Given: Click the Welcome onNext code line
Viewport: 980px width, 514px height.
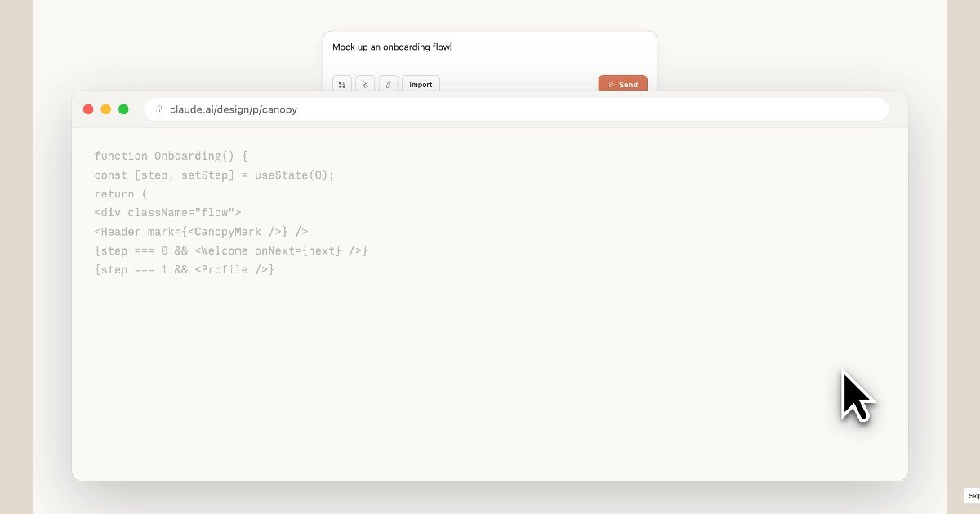Looking at the screenshot, I should 231,250.
